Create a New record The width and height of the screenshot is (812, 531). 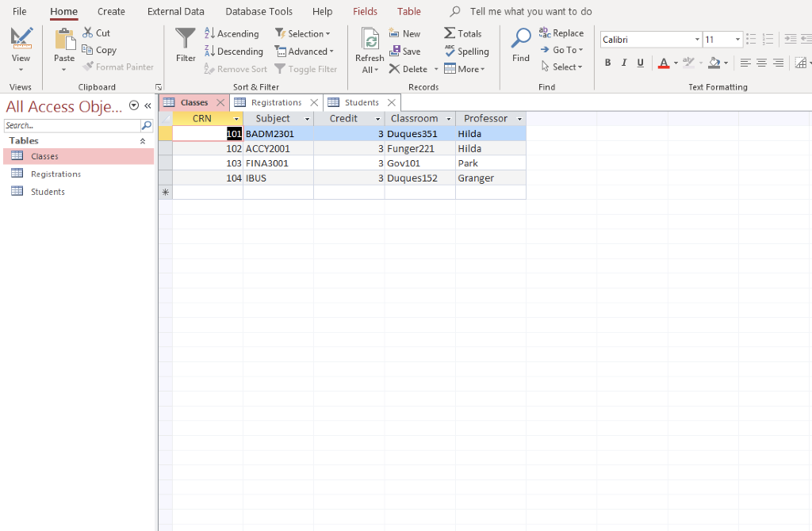(404, 33)
